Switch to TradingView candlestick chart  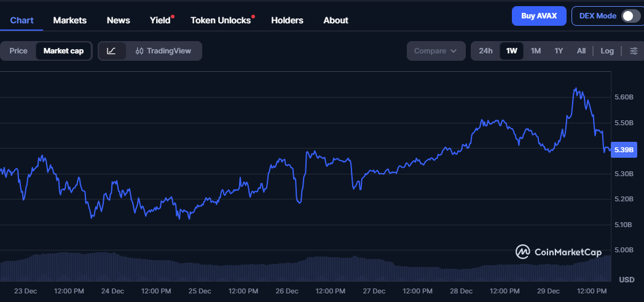tap(163, 51)
